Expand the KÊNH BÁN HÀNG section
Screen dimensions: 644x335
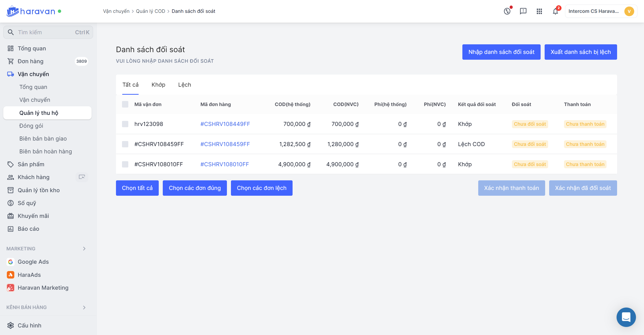[x=84, y=307]
